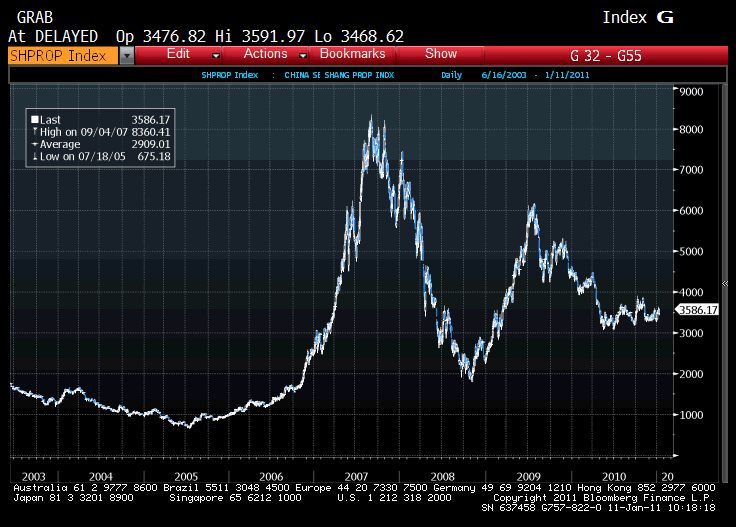Open the Bookmarks menu

[x=353, y=54]
